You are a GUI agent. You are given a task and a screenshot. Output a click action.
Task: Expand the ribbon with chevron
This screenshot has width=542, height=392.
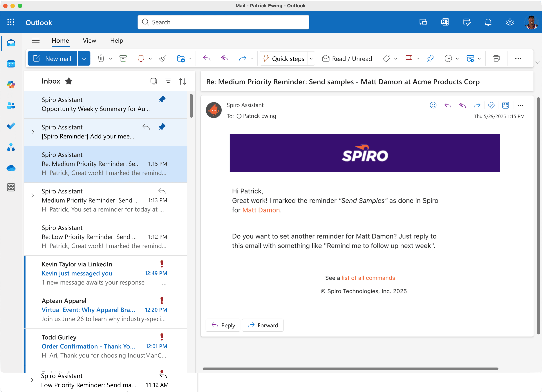click(x=537, y=63)
